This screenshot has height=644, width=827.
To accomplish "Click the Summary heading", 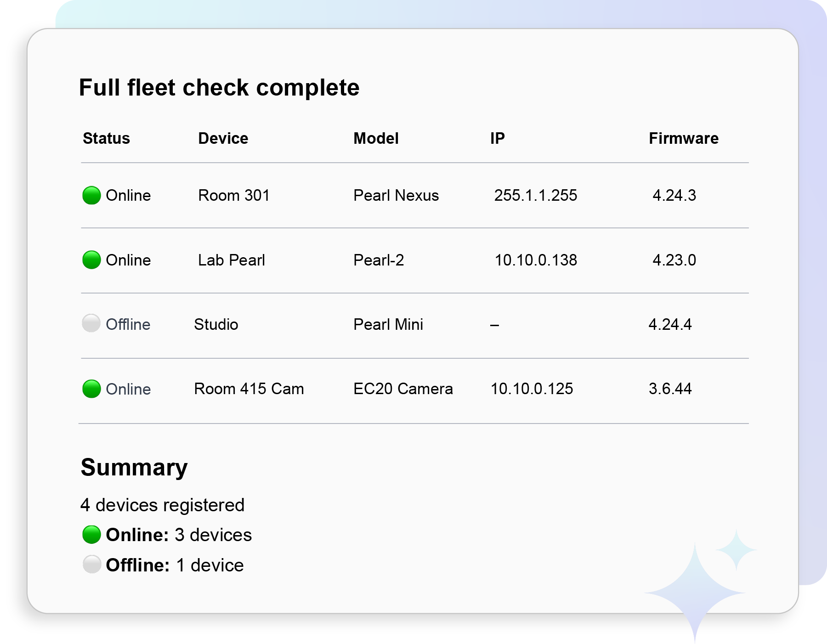I will 134,468.
